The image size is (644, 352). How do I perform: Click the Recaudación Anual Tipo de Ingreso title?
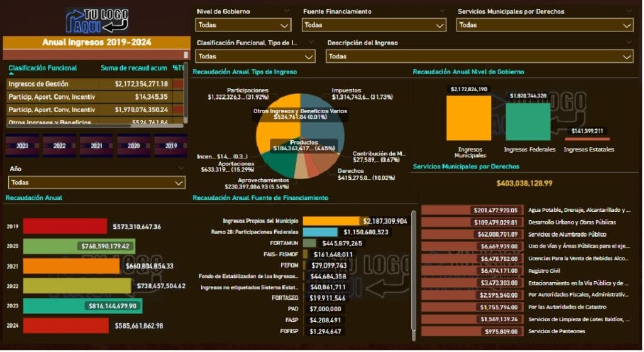pyautogui.click(x=245, y=72)
